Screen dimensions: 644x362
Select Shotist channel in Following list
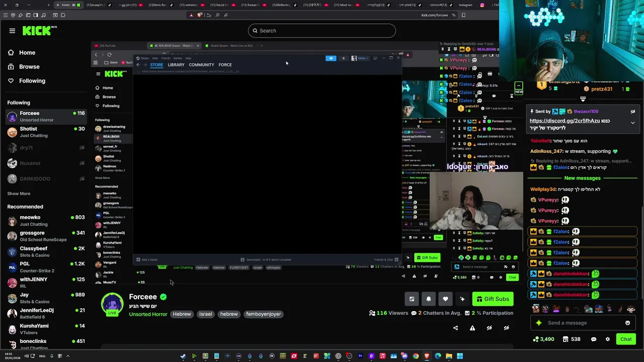tap(45, 132)
